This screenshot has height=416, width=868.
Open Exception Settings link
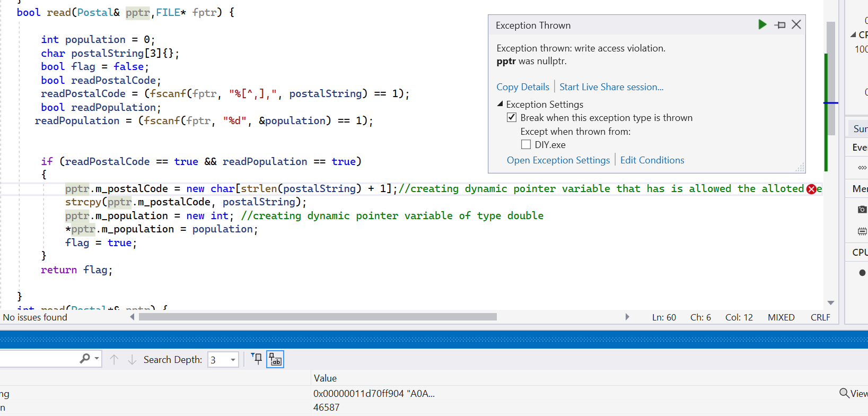point(558,160)
